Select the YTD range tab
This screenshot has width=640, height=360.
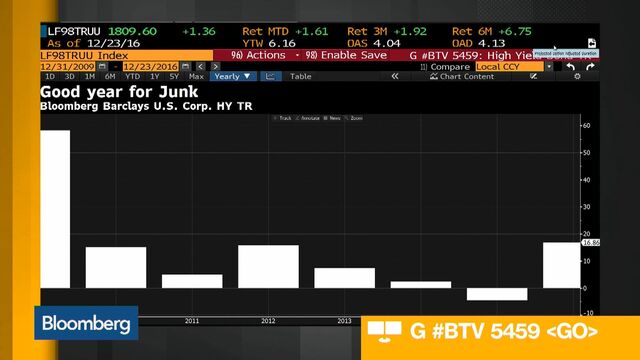[133, 76]
